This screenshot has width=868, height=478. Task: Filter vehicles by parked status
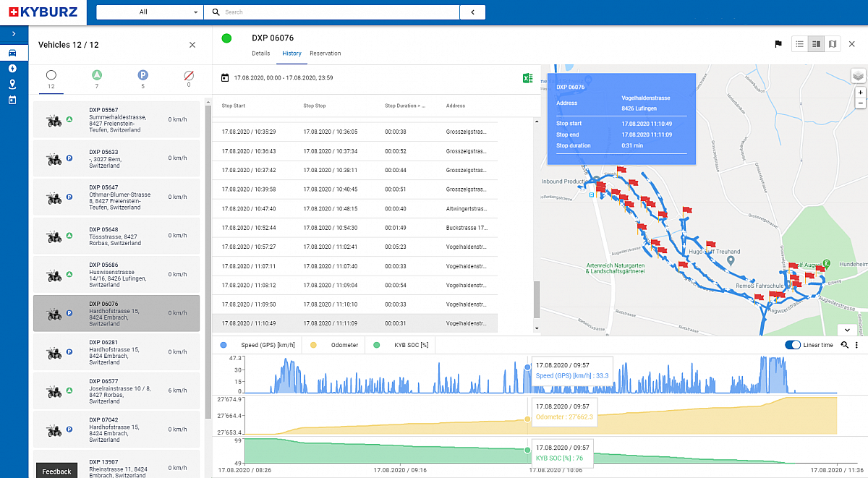(x=142, y=76)
